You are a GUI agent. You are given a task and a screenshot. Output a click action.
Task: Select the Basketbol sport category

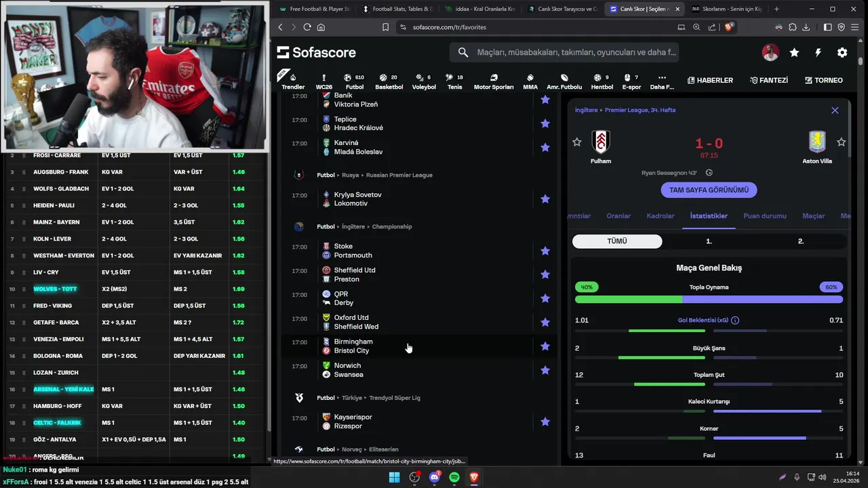pyautogui.click(x=389, y=81)
